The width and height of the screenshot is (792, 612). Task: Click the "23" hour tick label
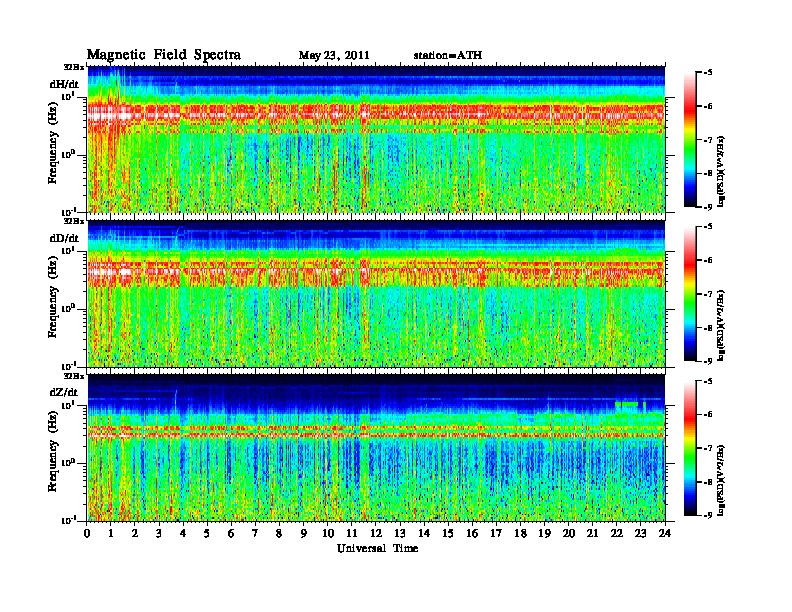pyautogui.click(x=641, y=534)
